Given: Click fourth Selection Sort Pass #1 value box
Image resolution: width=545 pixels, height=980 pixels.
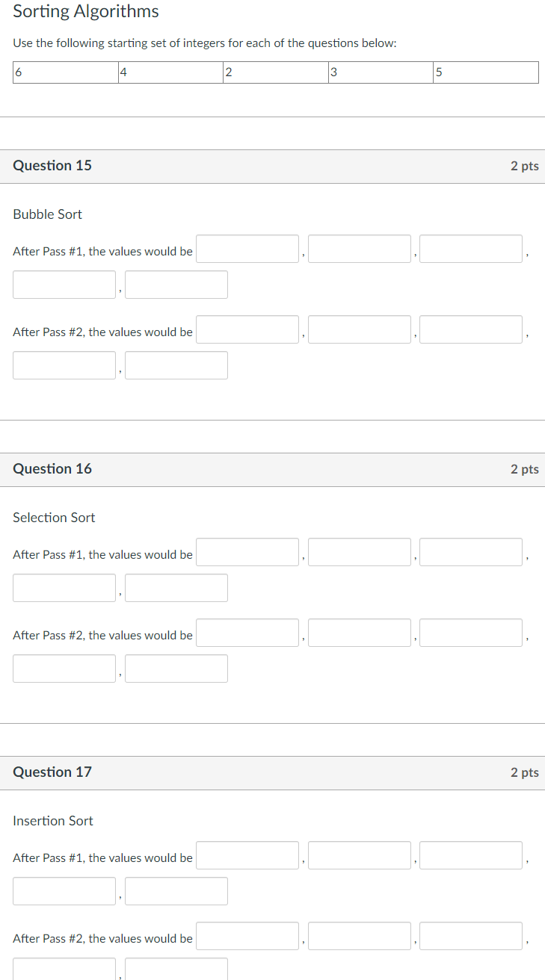Looking at the screenshot, I should pos(64,588).
